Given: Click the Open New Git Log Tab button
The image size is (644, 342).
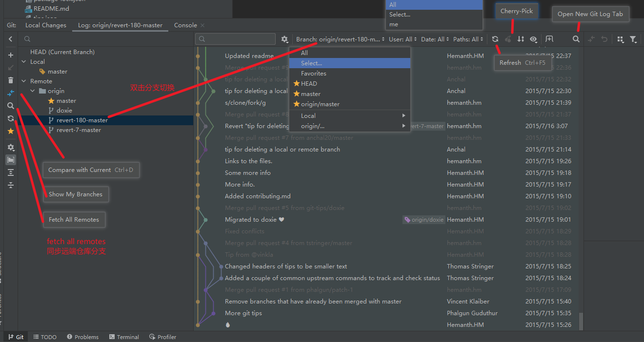Looking at the screenshot, I should (591, 14).
